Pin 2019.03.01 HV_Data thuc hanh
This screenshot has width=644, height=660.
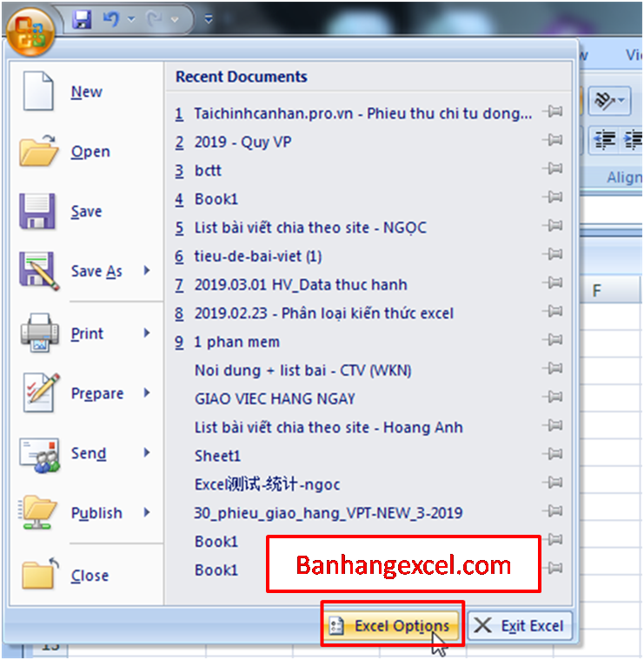tap(553, 283)
